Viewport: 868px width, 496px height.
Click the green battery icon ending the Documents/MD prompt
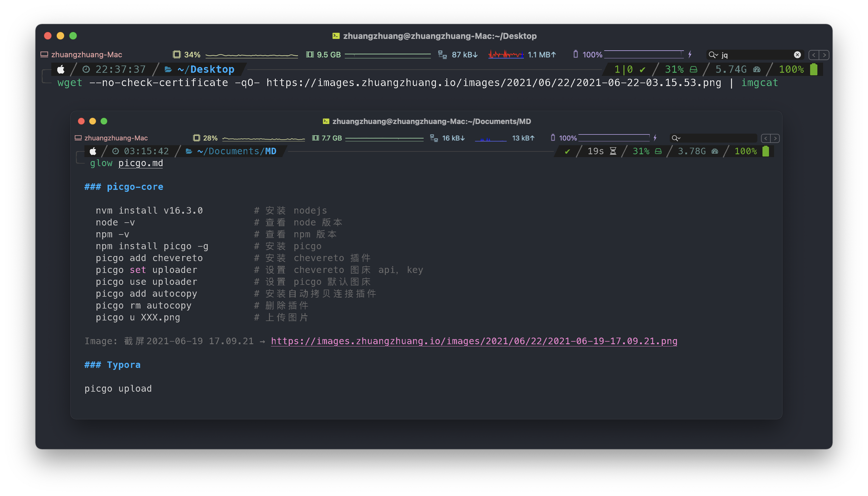pos(766,151)
